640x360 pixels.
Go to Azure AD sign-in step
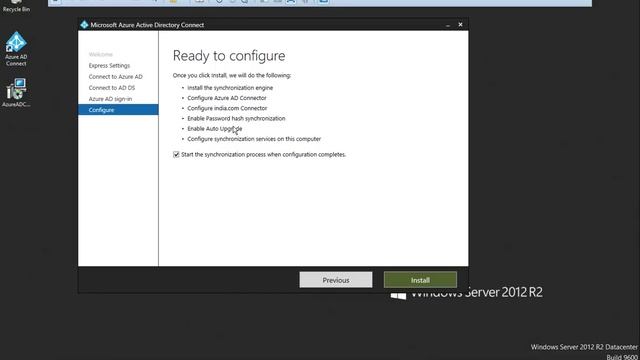pyautogui.click(x=110, y=99)
